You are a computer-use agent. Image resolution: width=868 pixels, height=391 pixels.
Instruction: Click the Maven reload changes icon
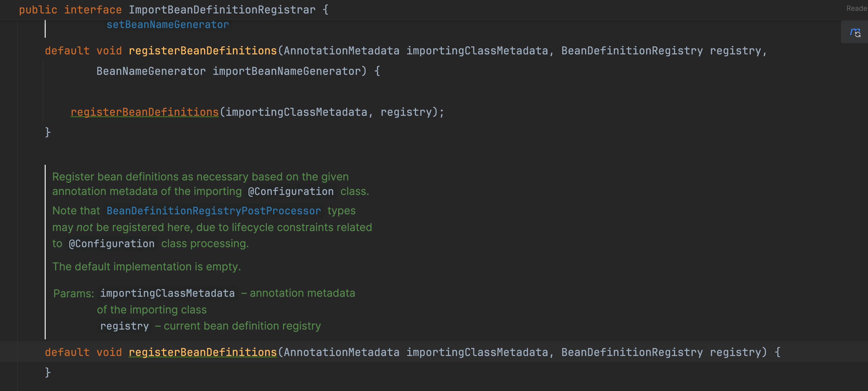(x=855, y=32)
